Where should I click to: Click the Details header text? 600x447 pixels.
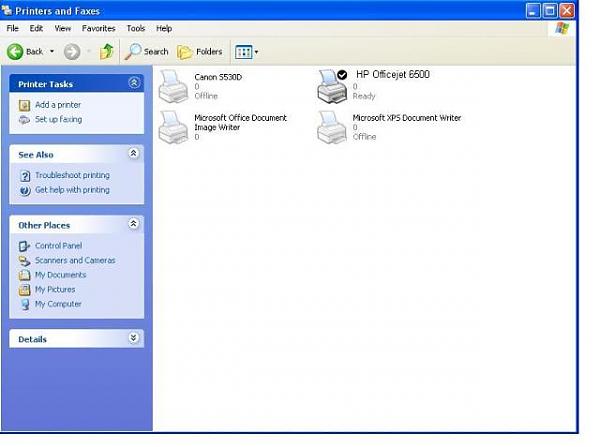point(33,339)
